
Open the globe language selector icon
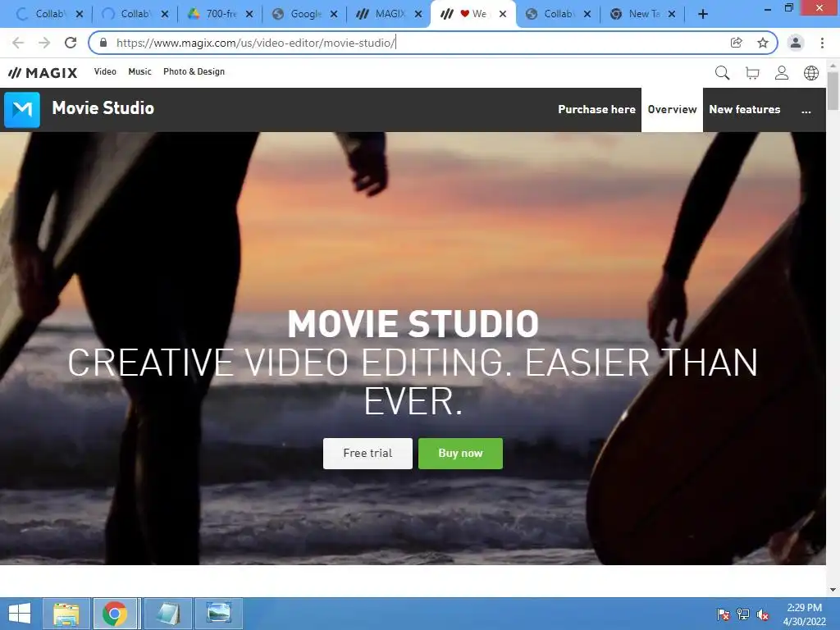[x=811, y=72]
